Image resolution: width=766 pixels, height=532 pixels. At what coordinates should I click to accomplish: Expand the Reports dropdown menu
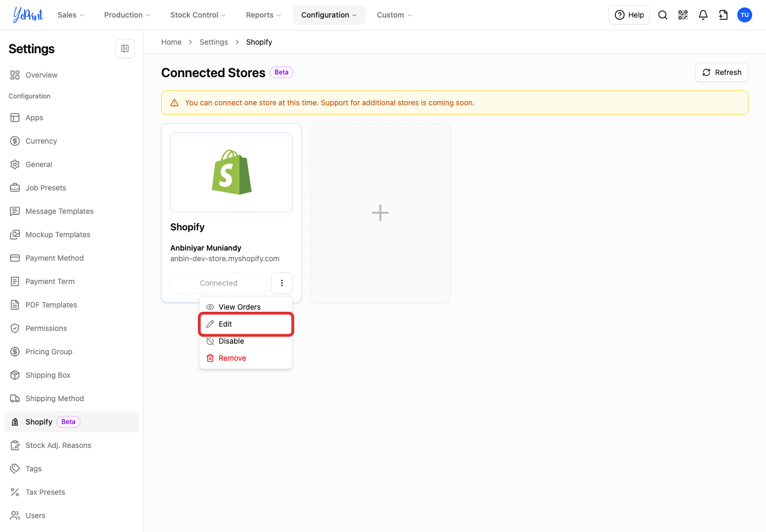pos(263,15)
